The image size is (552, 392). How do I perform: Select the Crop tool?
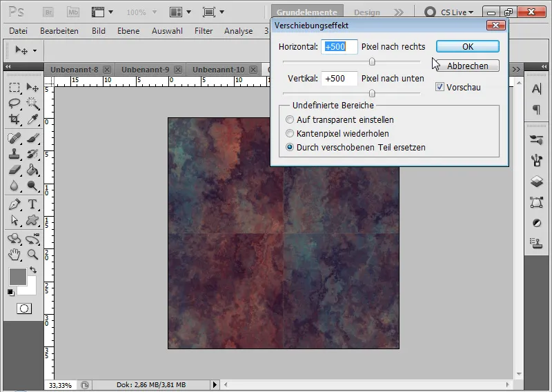point(14,119)
